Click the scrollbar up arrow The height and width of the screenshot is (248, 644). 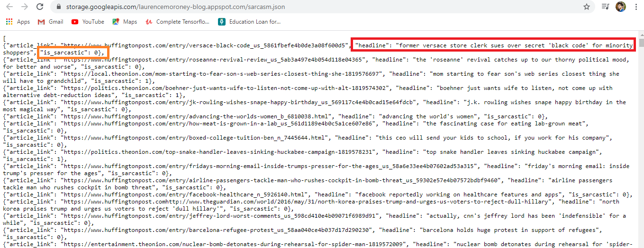(641, 34)
